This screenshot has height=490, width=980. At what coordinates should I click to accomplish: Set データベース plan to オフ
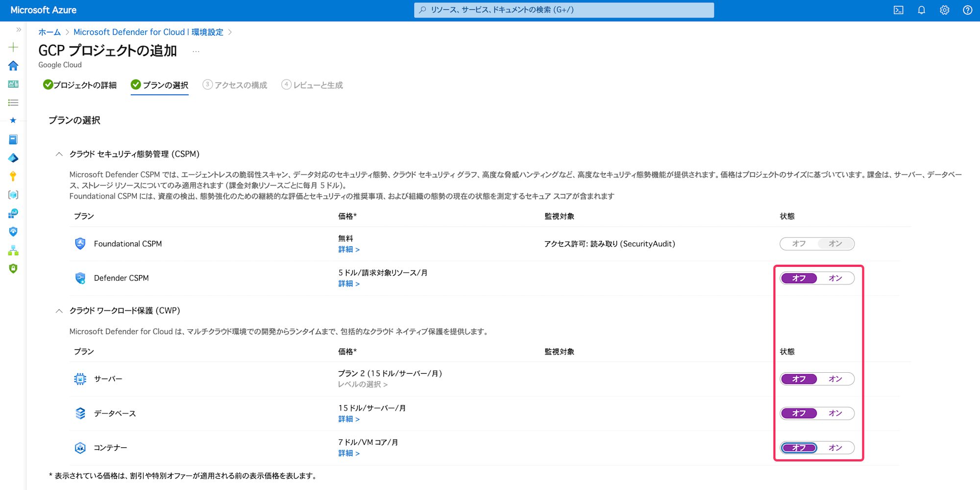coord(799,413)
